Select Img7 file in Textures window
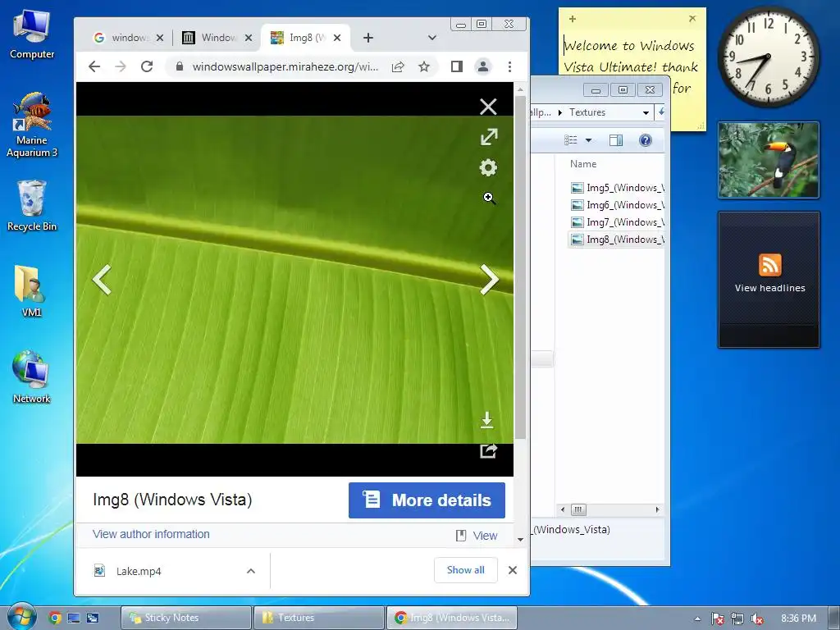 (618, 221)
